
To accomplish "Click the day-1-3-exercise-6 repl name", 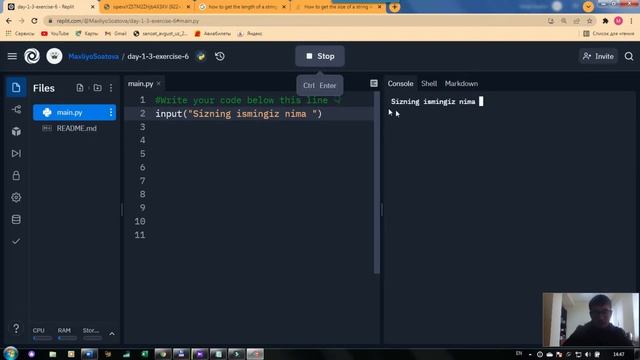I will [158, 56].
